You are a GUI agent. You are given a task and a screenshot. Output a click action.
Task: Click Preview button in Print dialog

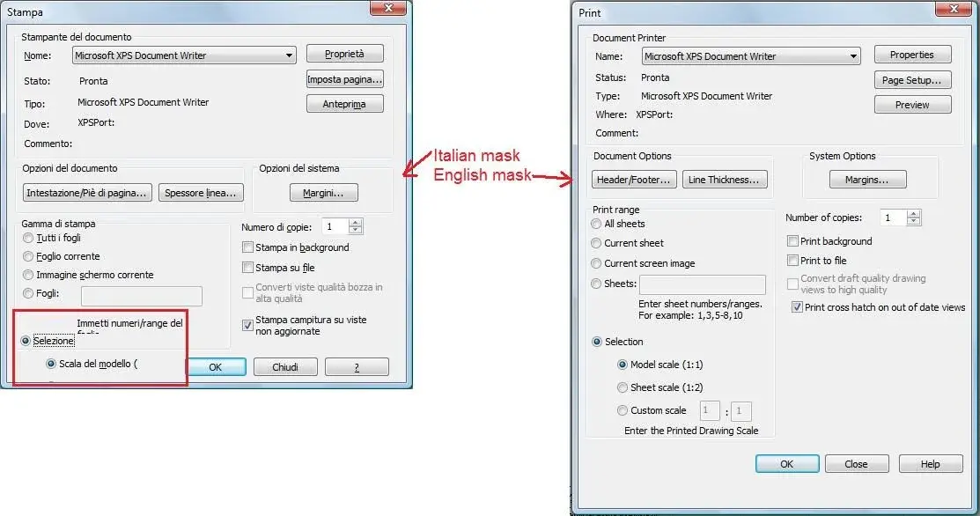click(x=912, y=104)
